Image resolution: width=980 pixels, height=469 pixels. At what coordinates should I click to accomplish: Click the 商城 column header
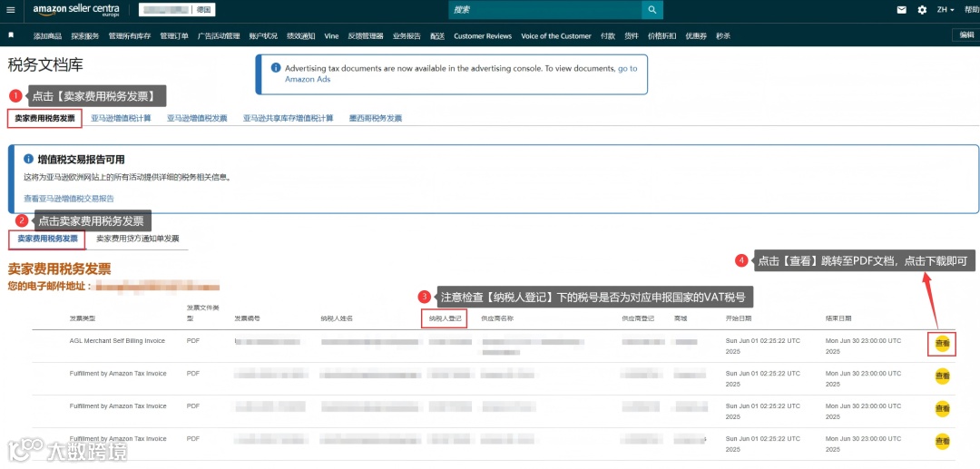680,318
